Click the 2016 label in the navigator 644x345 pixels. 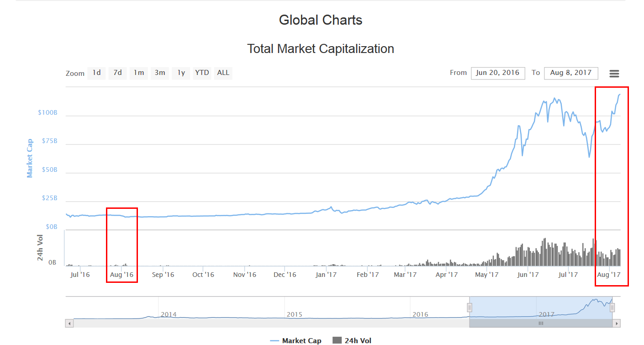(420, 314)
